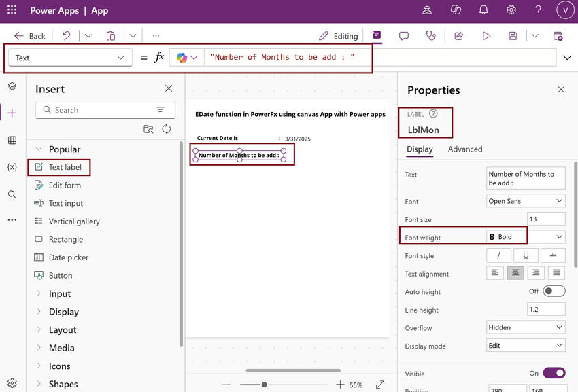Toggle strikethrough font style
The width and height of the screenshot is (578, 392).
553,255
